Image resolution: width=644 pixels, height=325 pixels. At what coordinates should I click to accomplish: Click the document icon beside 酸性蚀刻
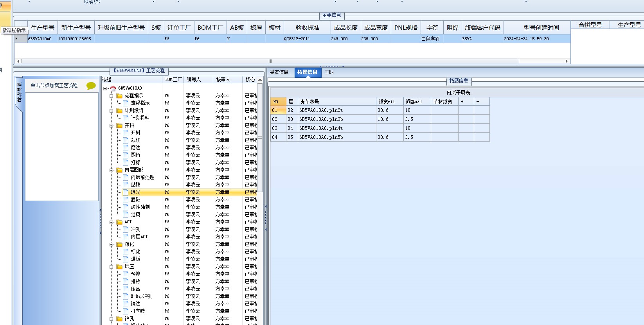click(126, 207)
